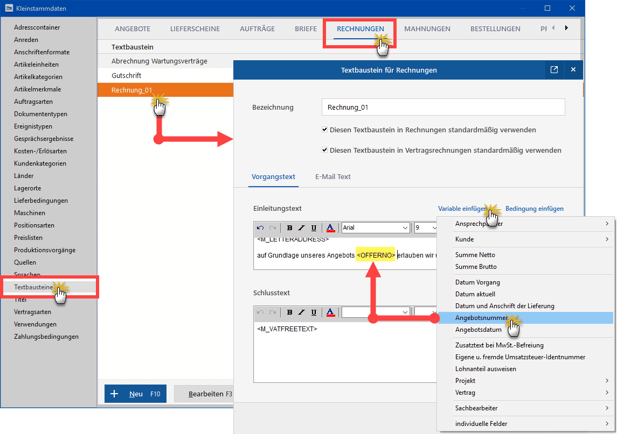Click the tab scroll right arrow

tap(566, 28)
